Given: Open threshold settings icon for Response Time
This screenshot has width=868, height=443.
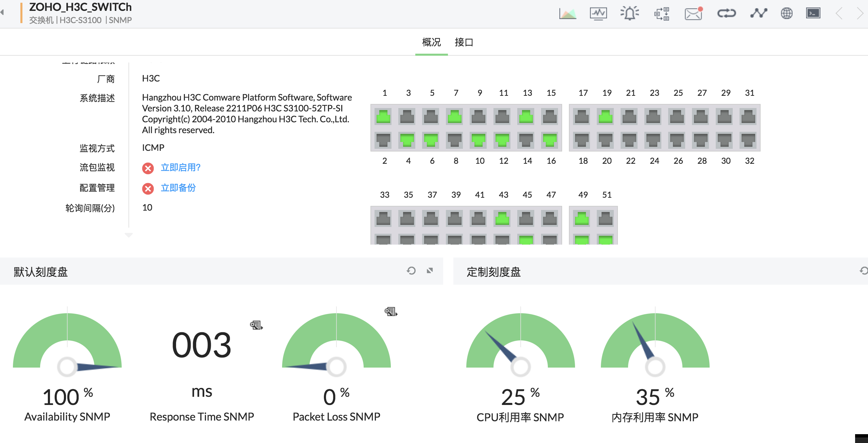Looking at the screenshot, I should pyautogui.click(x=256, y=325).
